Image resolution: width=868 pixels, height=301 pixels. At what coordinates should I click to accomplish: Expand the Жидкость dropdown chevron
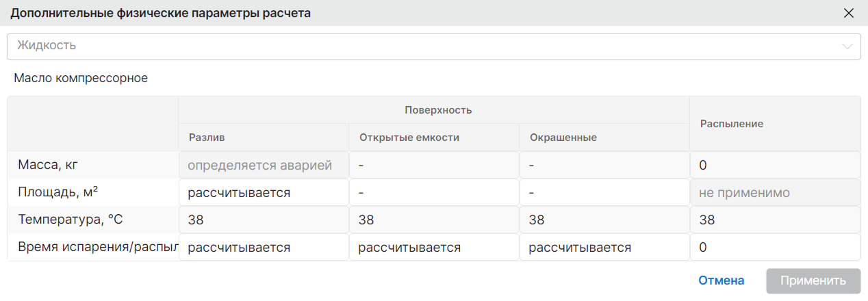click(848, 47)
